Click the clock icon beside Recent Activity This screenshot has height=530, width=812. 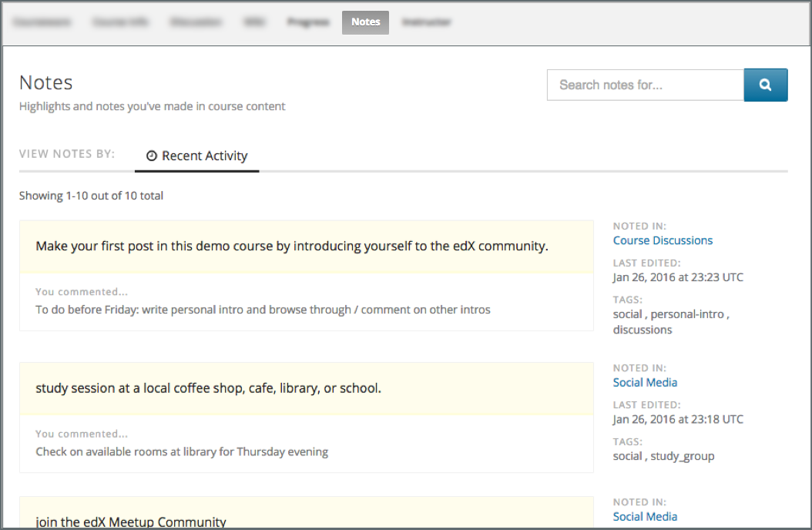[152, 156]
